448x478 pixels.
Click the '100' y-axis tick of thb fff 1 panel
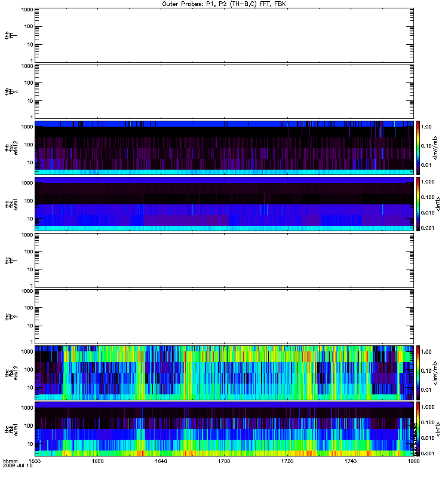tap(29, 26)
